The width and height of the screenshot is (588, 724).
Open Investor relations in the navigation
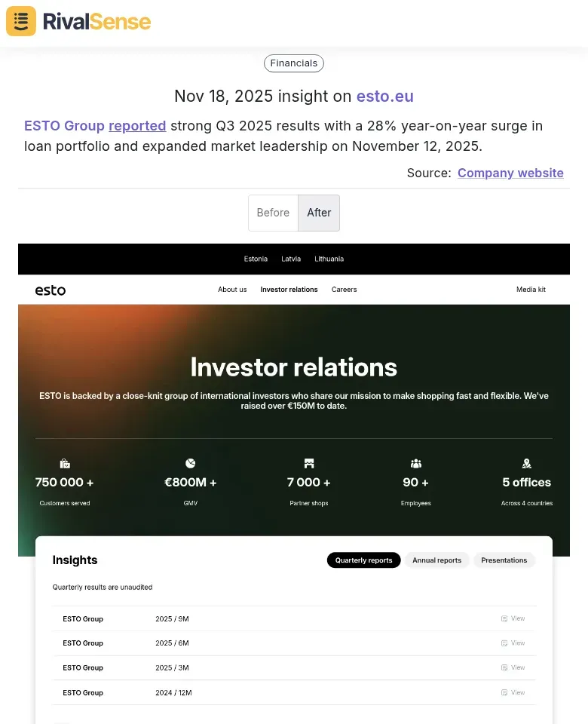[x=289, y=290]
